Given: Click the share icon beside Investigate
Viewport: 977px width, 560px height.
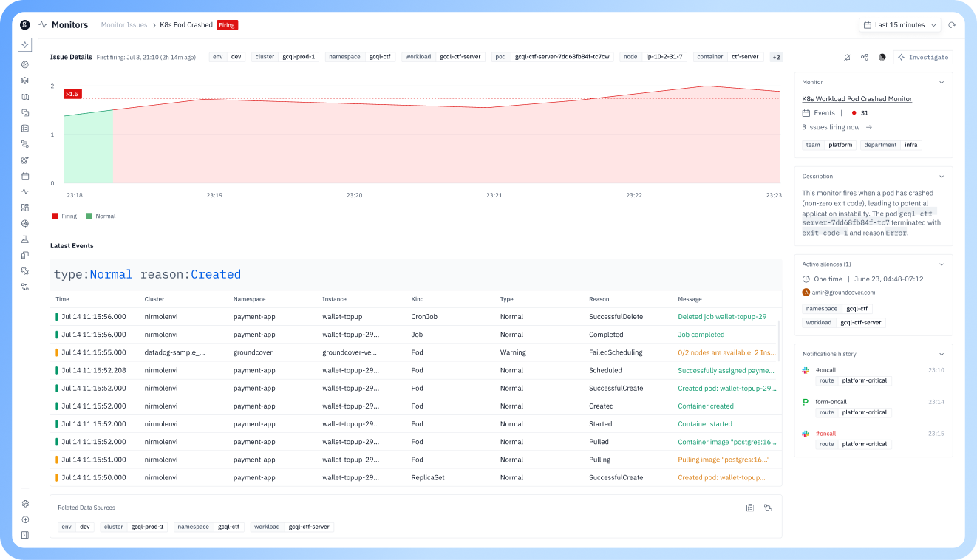Looking at the screenshot, I should (x=865, y=57).
